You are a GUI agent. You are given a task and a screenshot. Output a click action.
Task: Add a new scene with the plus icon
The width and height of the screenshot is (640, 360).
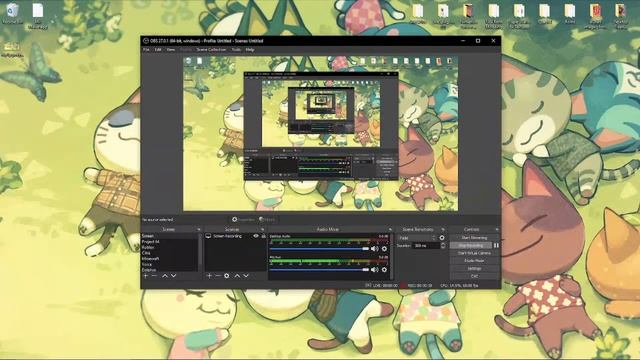[x=146, y=276]
